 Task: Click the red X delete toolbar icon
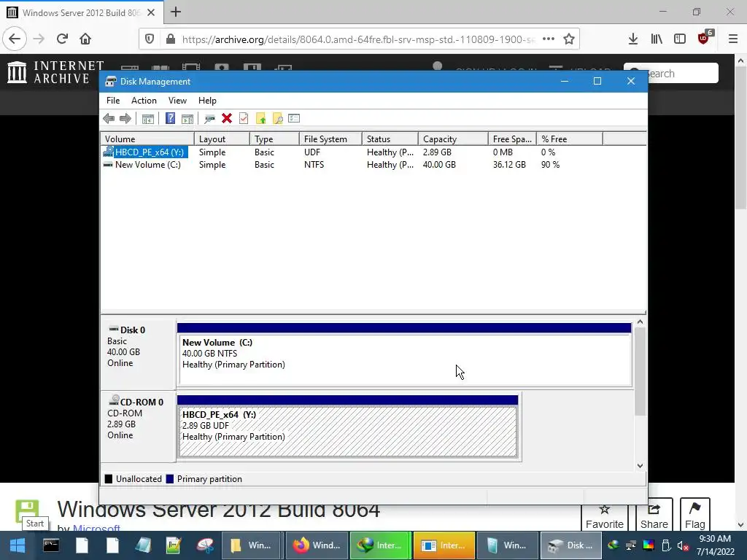(227, 118)
